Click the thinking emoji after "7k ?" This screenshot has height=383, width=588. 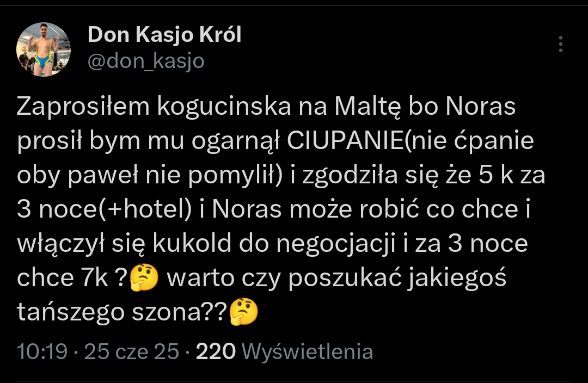pyautogui.click(x=145, y=279)
